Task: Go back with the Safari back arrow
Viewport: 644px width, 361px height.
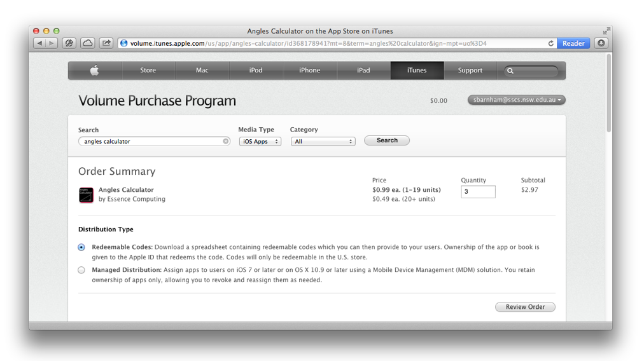Action: pos(39,43)
